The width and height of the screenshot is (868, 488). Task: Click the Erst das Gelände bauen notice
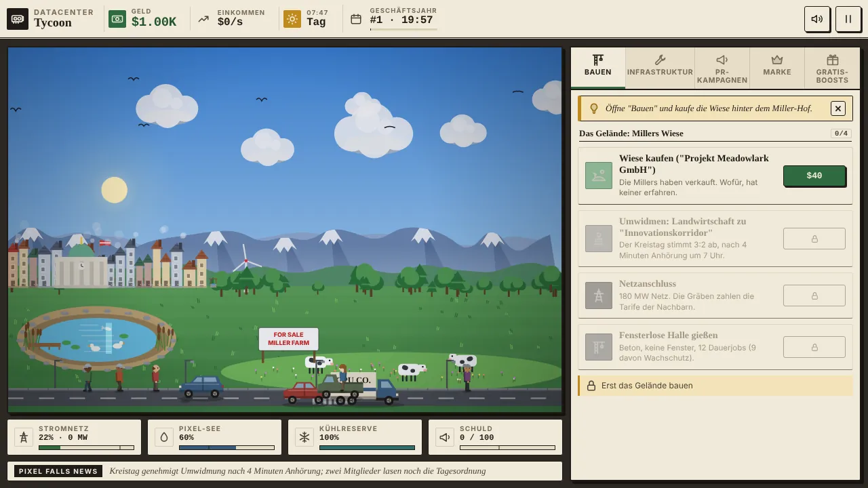pyautogui.click(x=715, y=386)
